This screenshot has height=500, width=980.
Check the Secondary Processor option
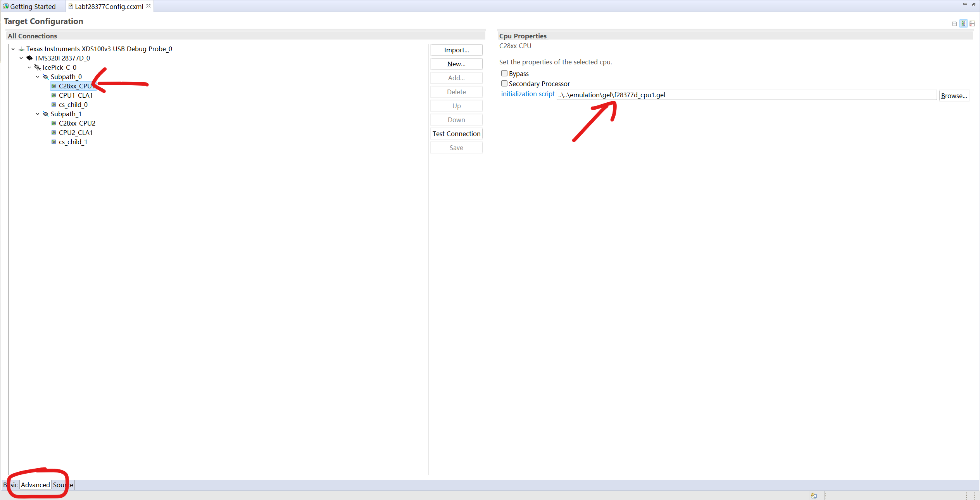pyautogui.click(x=504, y=83)
